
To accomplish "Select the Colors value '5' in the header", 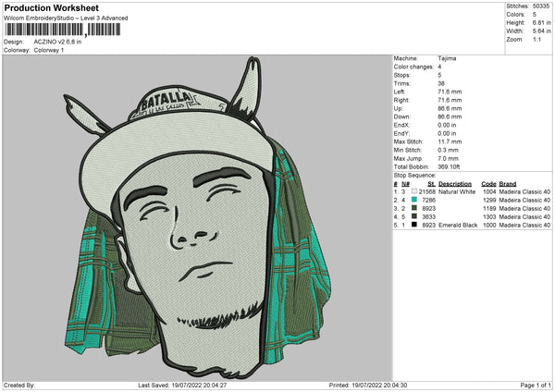I will [x=535, y=15].
